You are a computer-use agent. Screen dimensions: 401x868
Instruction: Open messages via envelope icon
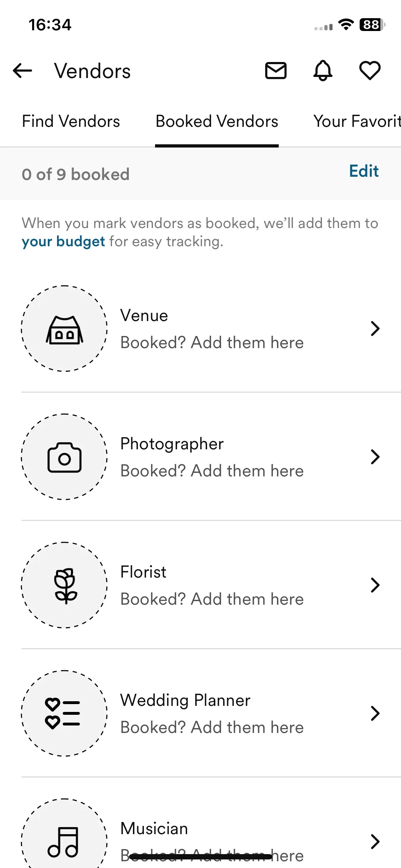(276, 71)
